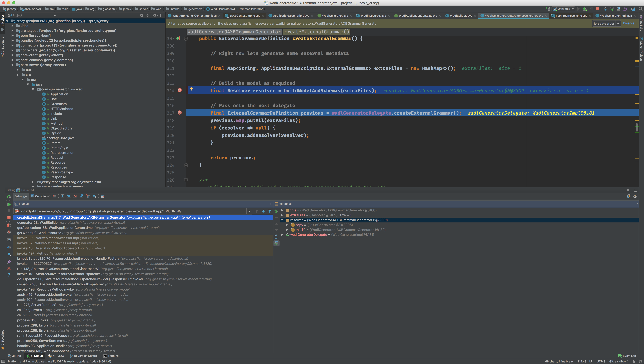Screen dimensions: 644x364
Task: Click the Search Everywhere magnifier icon
Action: tap(641, 9)
